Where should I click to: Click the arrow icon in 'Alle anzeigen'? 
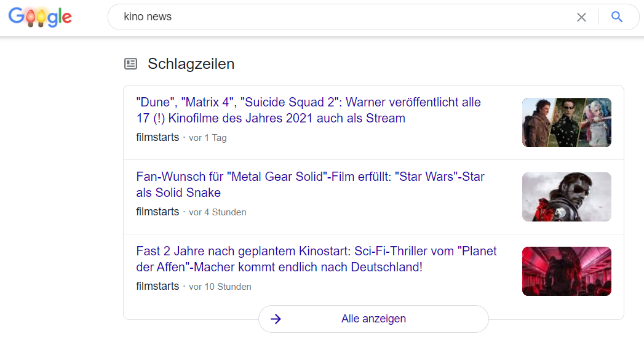276,319
